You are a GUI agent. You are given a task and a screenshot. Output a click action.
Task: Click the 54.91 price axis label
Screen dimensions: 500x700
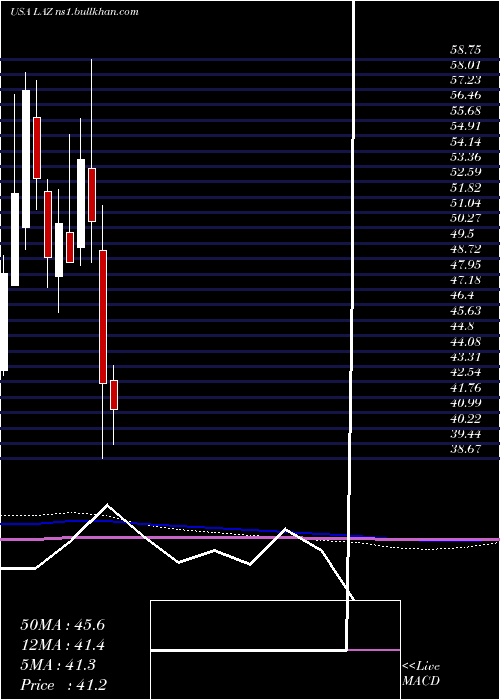click(465, 126)
